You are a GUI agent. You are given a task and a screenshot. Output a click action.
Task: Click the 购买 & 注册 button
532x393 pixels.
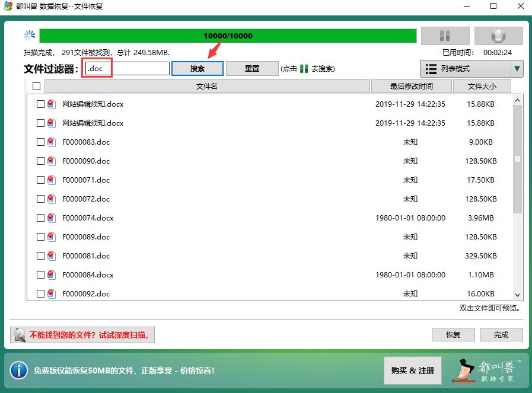[x=413, y=370]
